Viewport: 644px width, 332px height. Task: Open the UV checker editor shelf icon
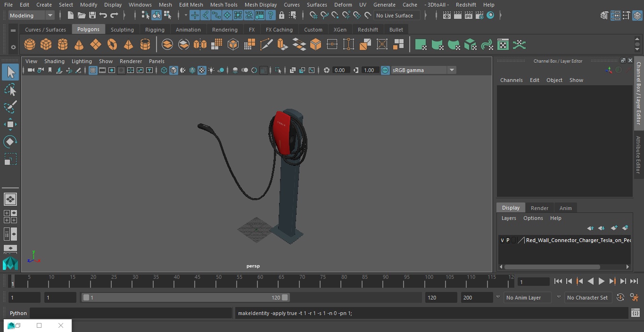[x=503, y=45]
